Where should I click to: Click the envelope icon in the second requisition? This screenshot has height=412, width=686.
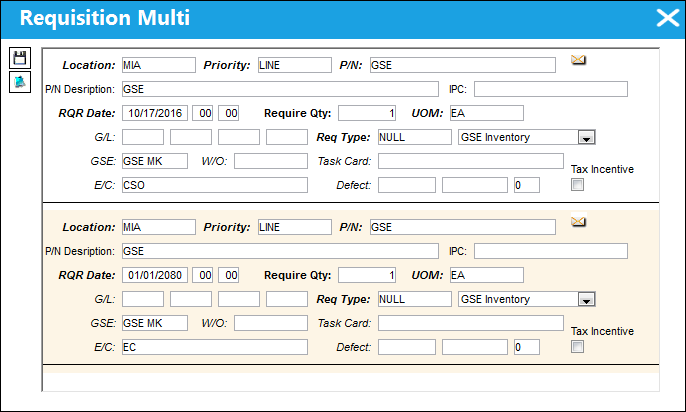click(x=578, y=222)
